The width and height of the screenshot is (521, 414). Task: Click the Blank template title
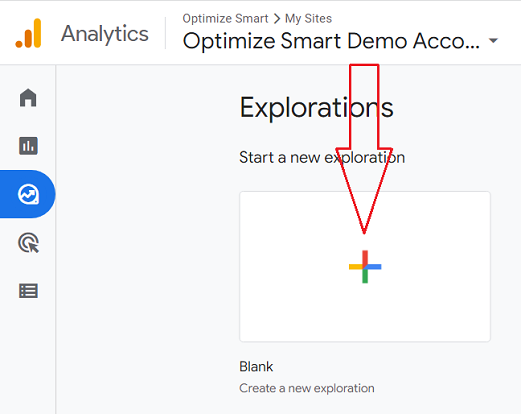(x=256, y=367)
